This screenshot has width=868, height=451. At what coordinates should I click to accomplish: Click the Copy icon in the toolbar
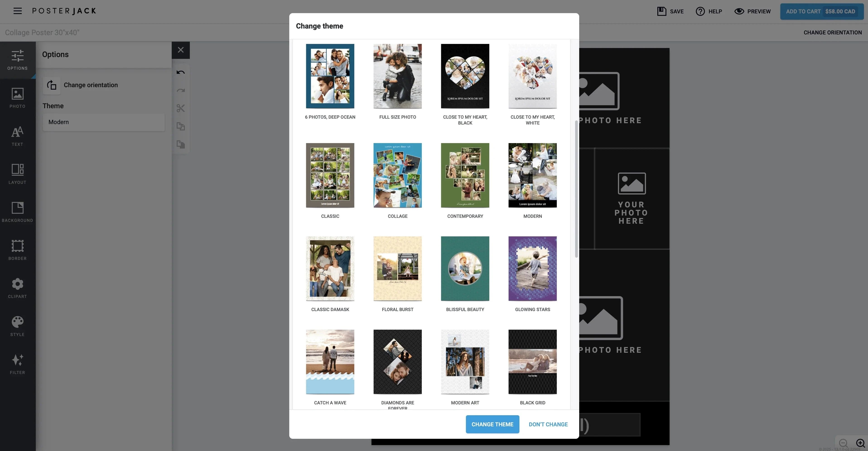[181, 126]
